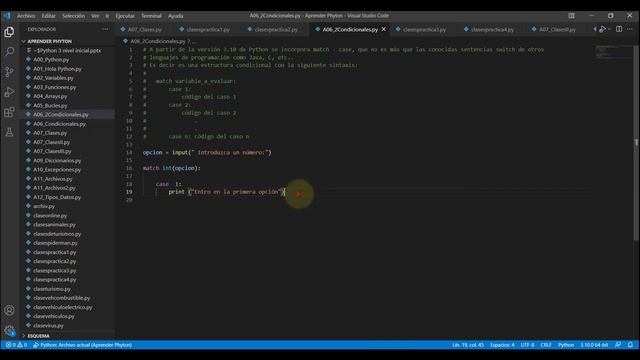Open the Run and Debug view
The height and width of the screenshot is (360, 640).
coord(9,92)
